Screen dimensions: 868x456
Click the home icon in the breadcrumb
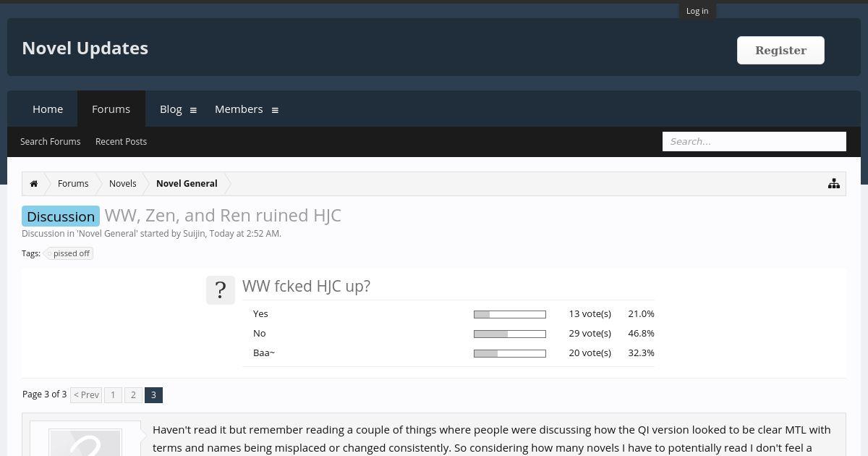[x=34, y=184]
